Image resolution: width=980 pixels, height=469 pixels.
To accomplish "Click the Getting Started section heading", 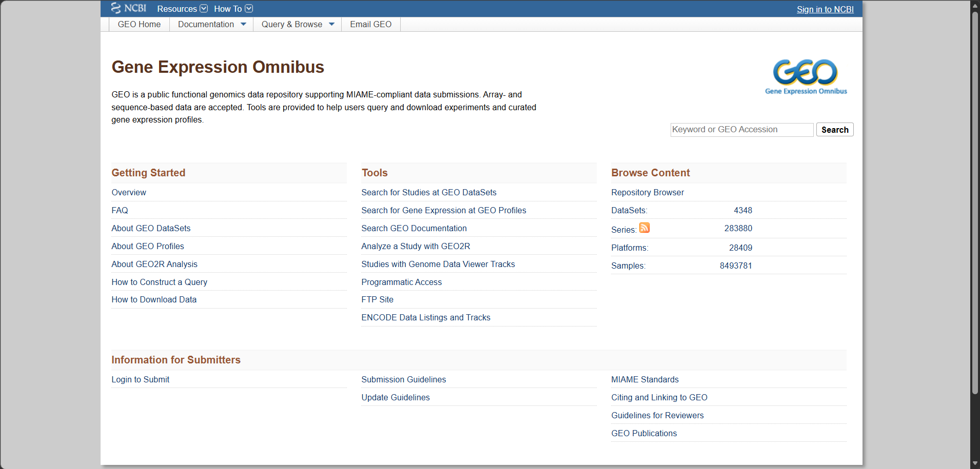I will coord(148,173).
